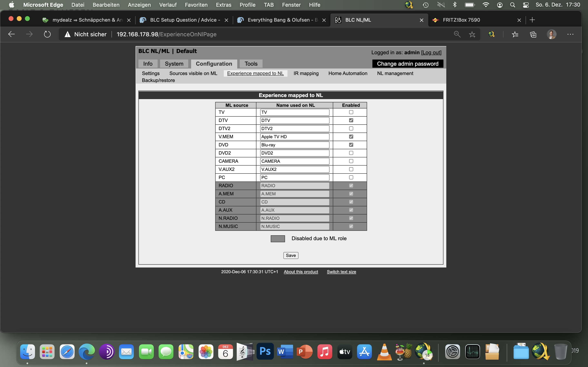588x367 pixels.
Task: Click the Switch text size link
Action: [x=341, y=272]
